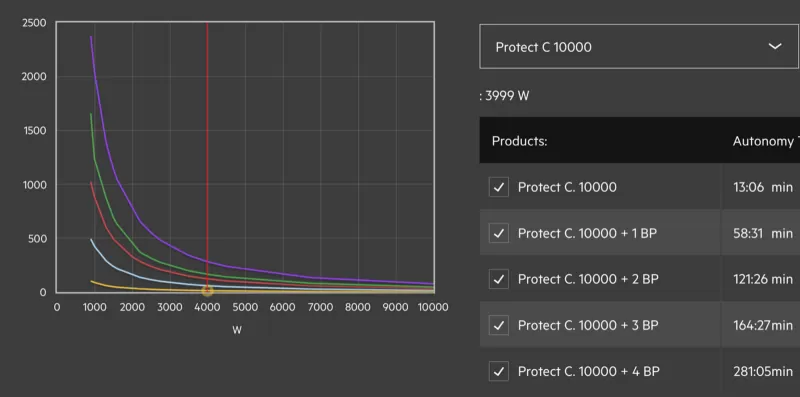Toggle Protect C. 10000 + 3 BP checkbox

498,325
